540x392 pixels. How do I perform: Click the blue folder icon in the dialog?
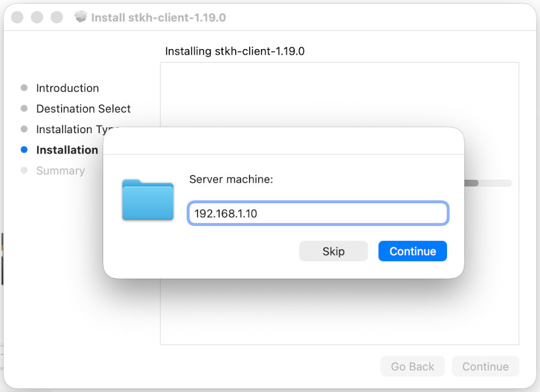click(x=148, y=200)
